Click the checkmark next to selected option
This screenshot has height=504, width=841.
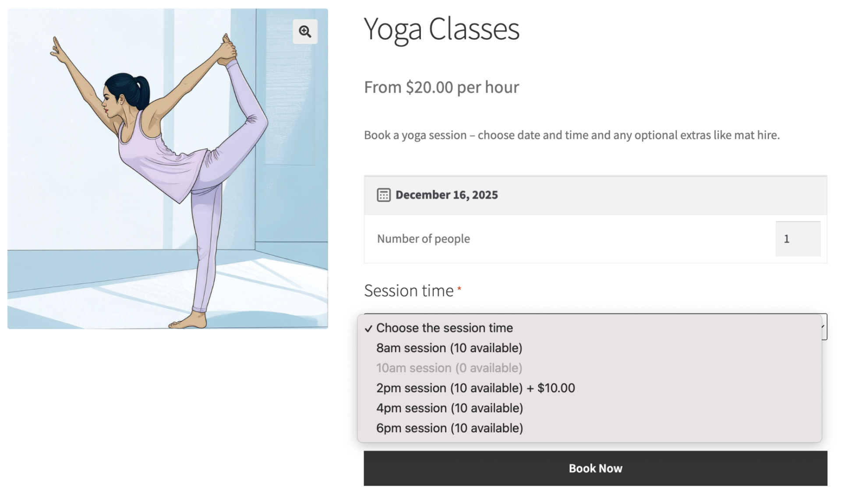368,328
